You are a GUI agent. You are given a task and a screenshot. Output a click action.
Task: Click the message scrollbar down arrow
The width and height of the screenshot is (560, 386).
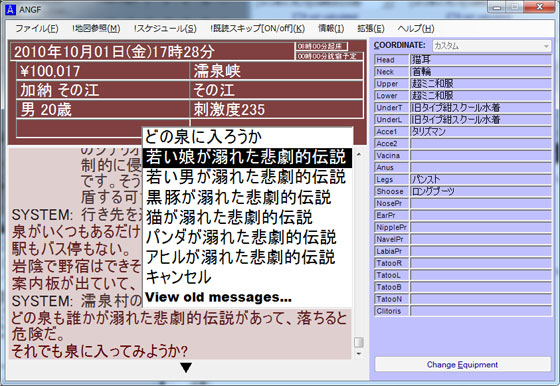click(x=359, y=354)
